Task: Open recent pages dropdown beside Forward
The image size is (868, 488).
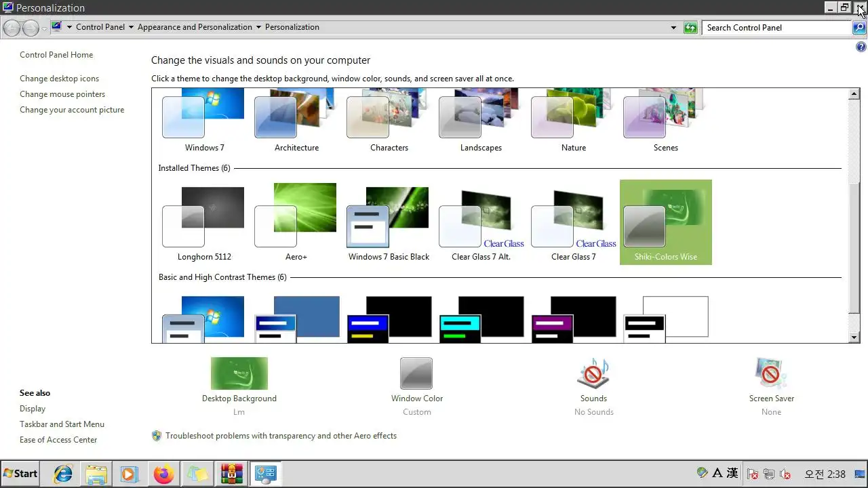Action: 44,28
